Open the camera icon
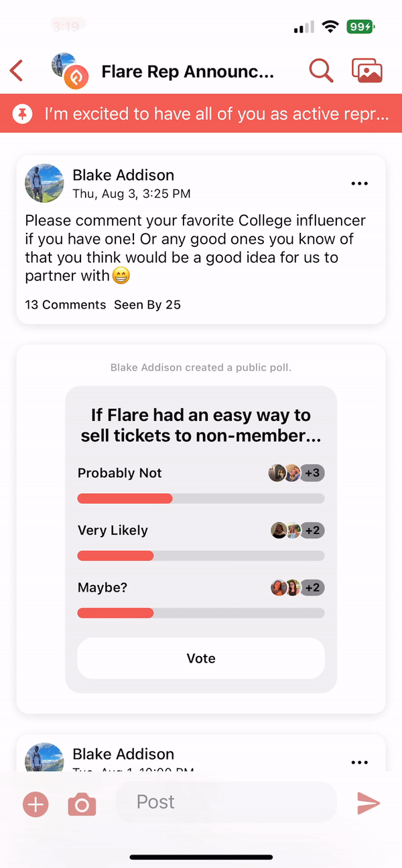The image size is (402, 868). [82, 804]
